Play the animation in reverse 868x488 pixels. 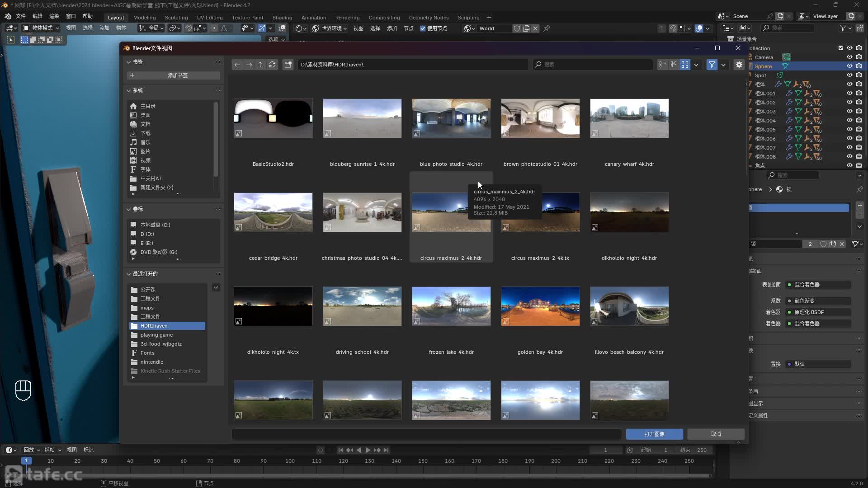click(x=359, y=450)
